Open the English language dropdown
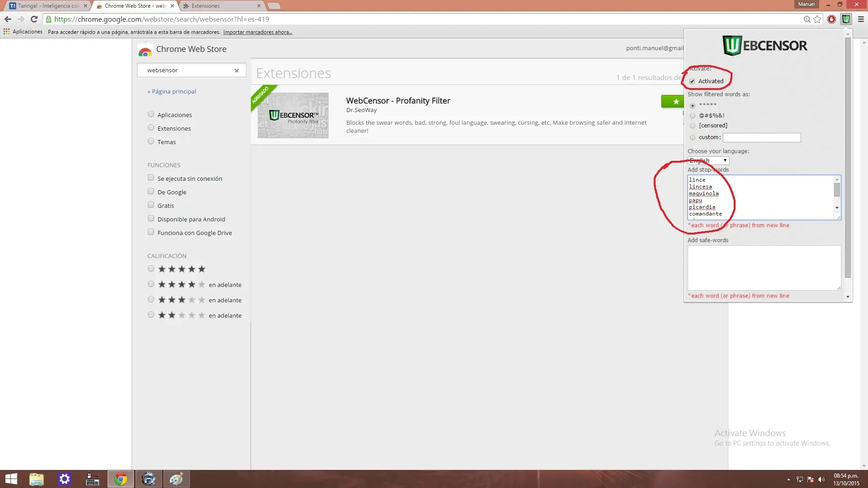Screen dimensions: 868x488 pos(708,160)
